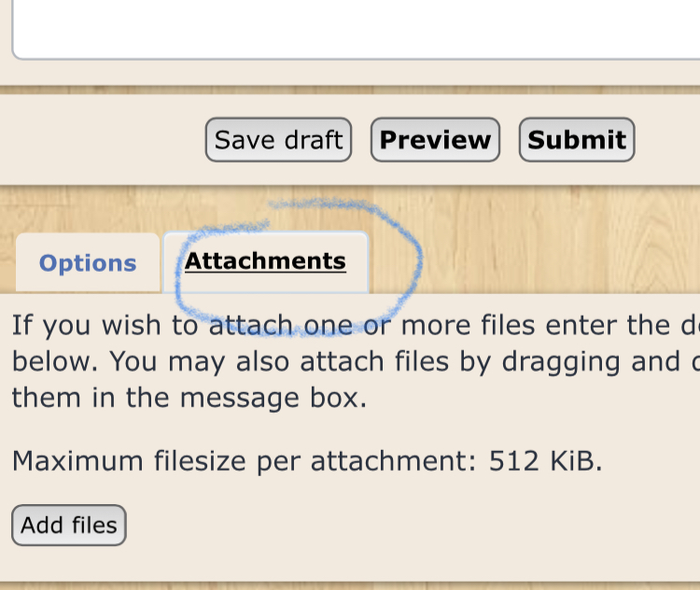Image resolution: width=700 pixels, height=590 pixels.
Task: Click the Save draft button
Action: point(278,140)
